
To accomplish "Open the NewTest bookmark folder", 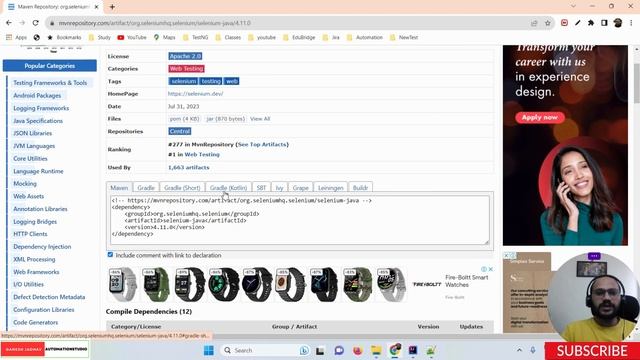I will [x=404, y=37].
